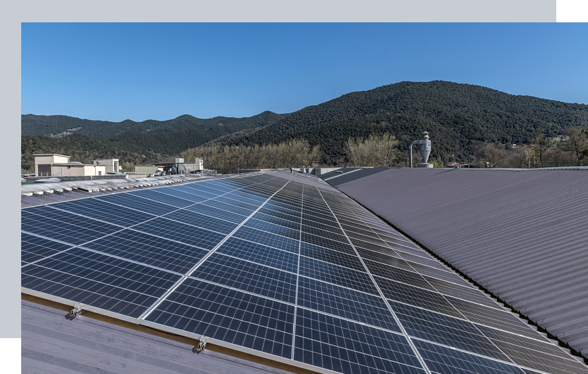Click the bottom center panel mounting clamp
This screenshot has height=374, width=588.
pyautogui.click(x=202, y=345)
